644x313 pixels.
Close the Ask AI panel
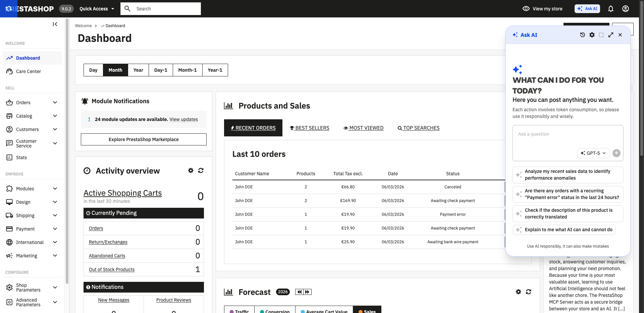pyautogui.click(x=620, y=35)
